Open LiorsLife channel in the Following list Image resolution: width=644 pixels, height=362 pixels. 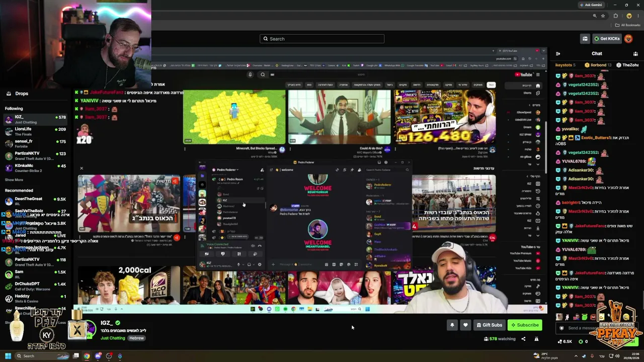pos(35,131)
